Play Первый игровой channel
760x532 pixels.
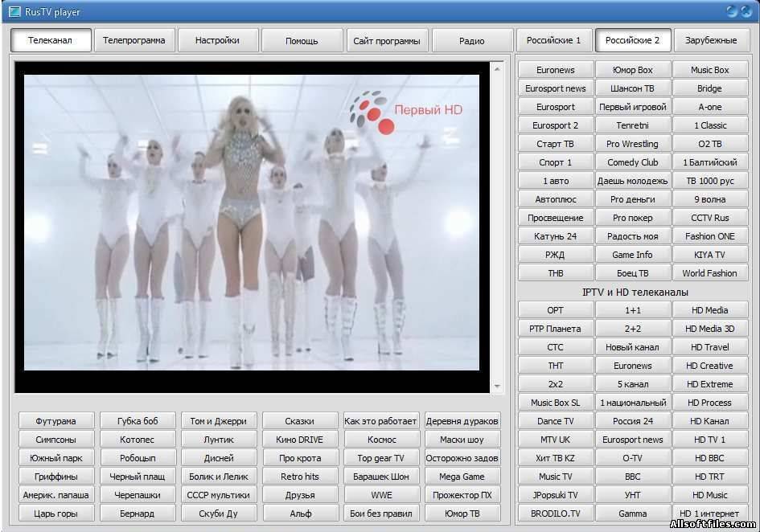[x=632, y=107]
